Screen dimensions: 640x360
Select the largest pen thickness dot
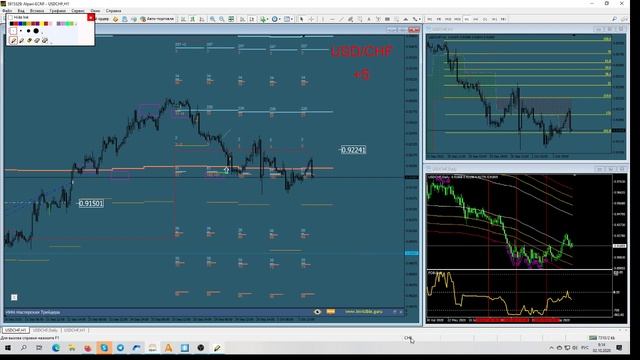tap(36, 31)
